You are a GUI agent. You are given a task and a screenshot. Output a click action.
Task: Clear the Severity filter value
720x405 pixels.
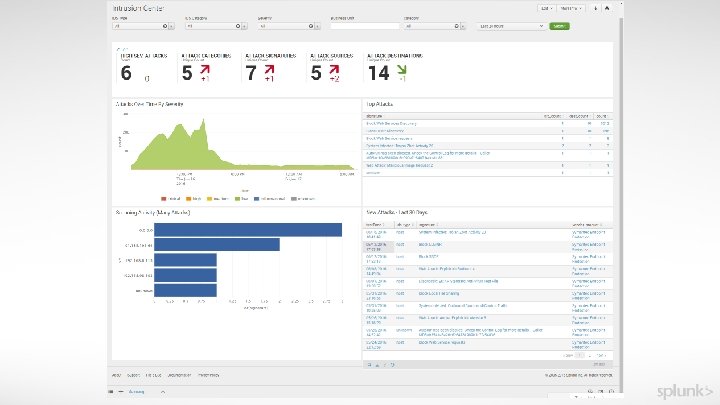coord(311,26)
